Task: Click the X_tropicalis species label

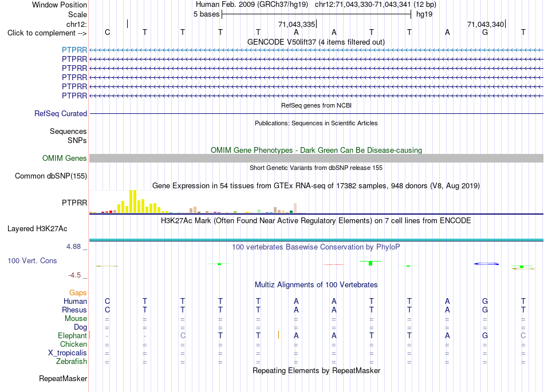Action: [68, 353]
